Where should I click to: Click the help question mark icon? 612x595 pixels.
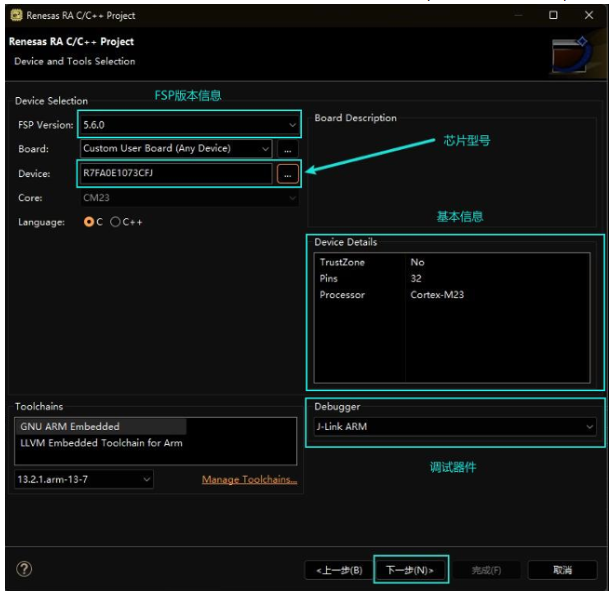click(24, 569)
